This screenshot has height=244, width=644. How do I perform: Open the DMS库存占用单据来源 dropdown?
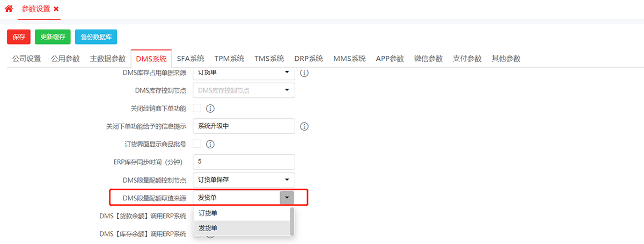tap(244, 73)
